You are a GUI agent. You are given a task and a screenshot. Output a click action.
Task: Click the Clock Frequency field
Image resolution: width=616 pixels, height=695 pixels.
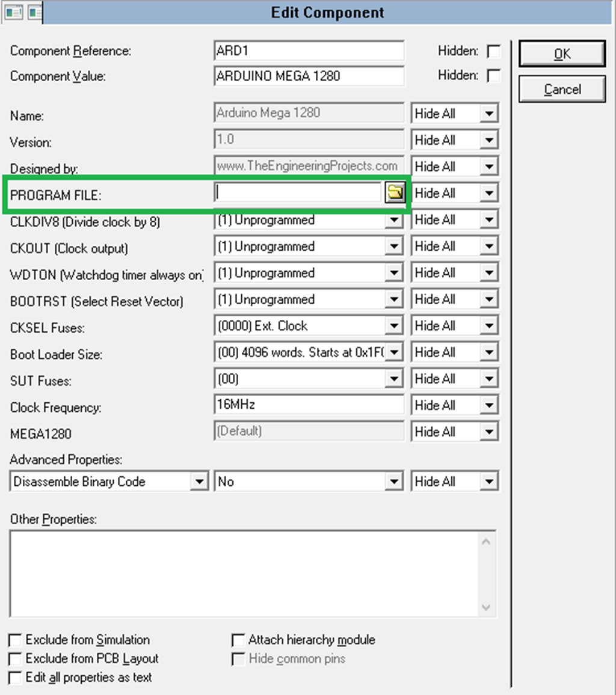[x=309, y=405]
